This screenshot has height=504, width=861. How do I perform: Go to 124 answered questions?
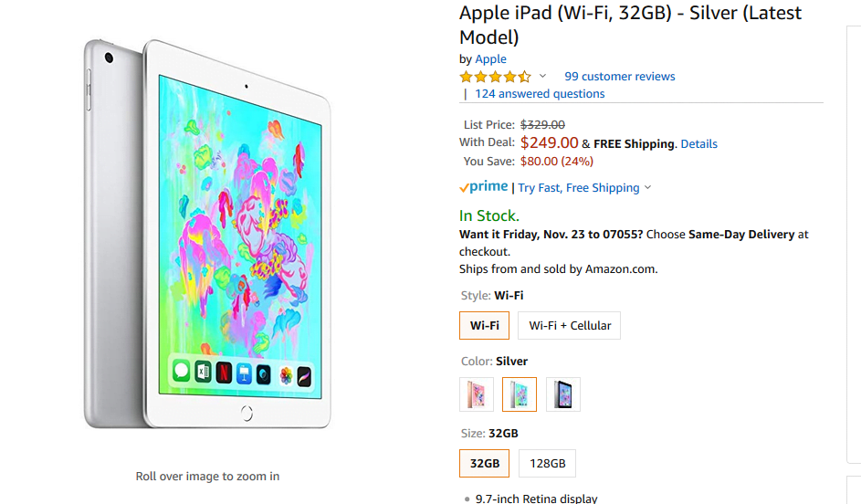(540, 94)
